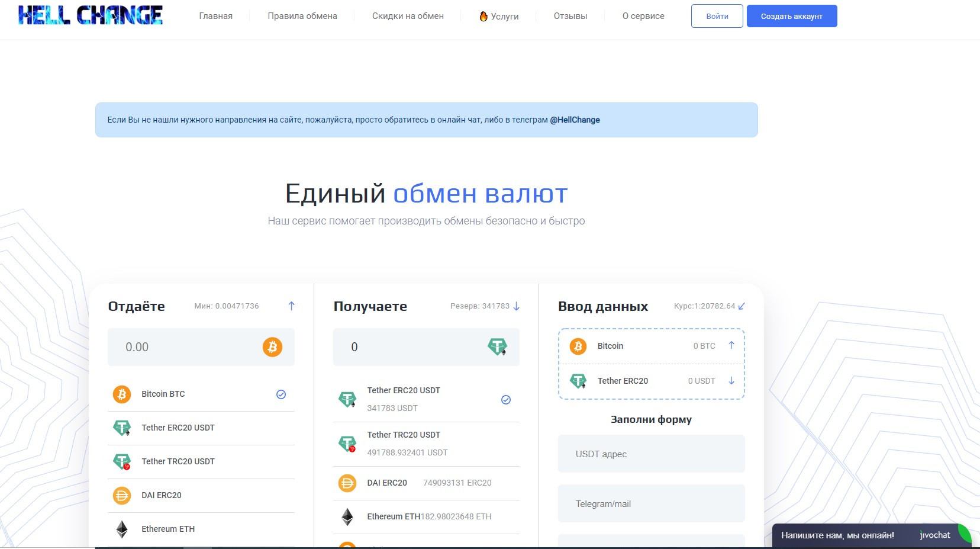The width and height of the screenshot is (980, 549).
Task: Select Tether TRC20 USDT in the Отдаёте list
Action: coord(201,461)
